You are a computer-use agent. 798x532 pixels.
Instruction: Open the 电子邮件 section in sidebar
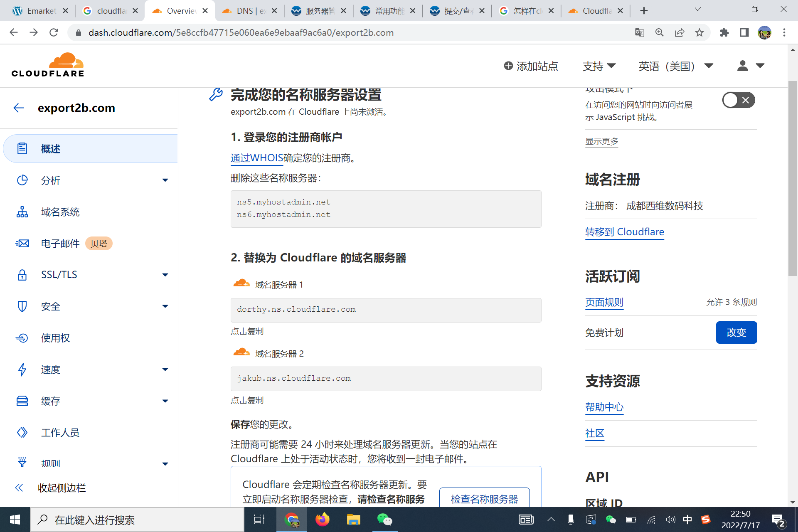point(61,244)
